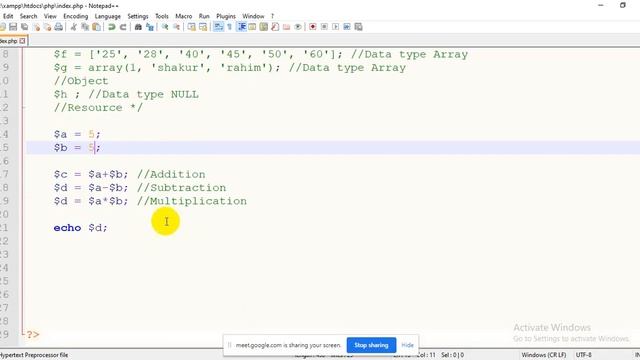640x360 pixels.
Task: Click the window Minimize button
Action: coord(601,5)
